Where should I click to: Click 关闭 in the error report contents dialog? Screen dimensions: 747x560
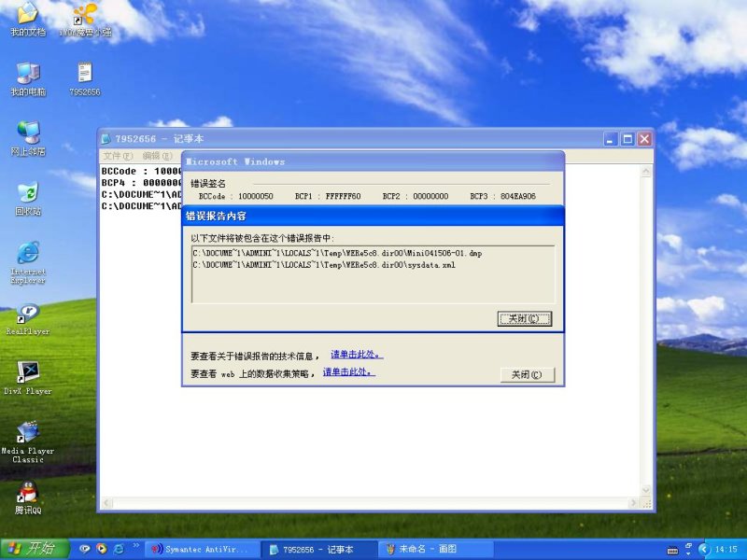tap(524, 318)
